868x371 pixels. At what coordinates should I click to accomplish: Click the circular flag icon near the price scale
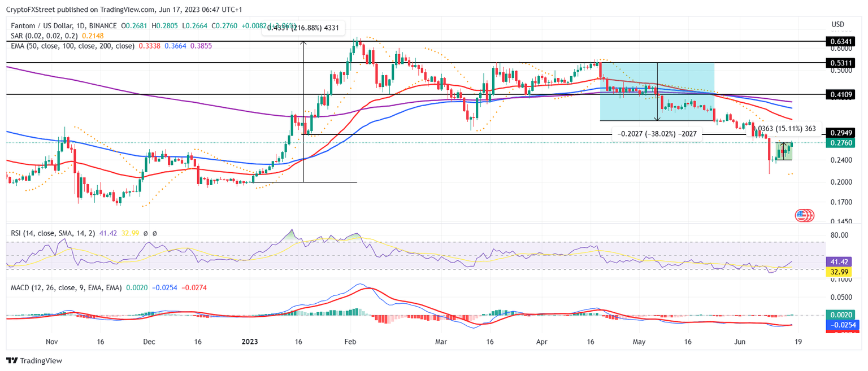[805, 215]
